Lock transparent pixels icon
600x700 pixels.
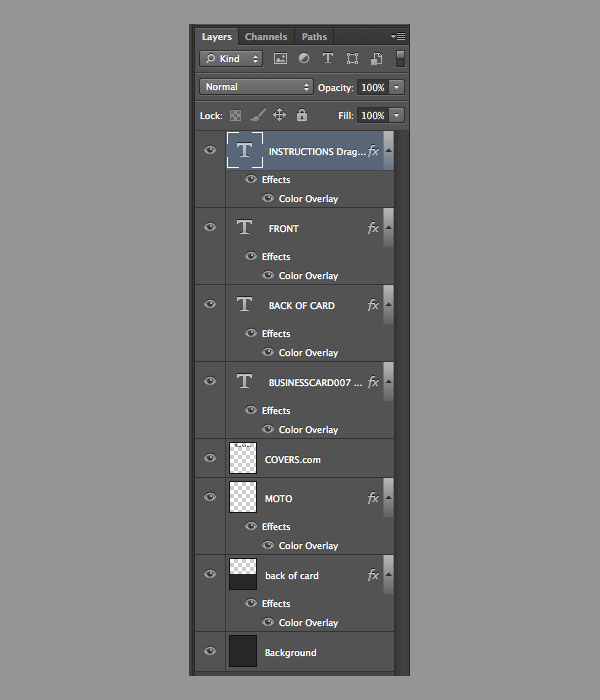click(235, 116)
